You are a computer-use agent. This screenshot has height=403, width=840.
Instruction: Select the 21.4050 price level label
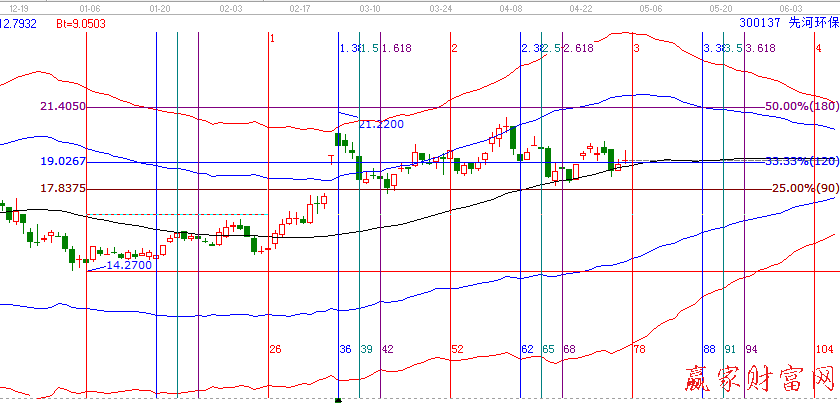(62, 106)
